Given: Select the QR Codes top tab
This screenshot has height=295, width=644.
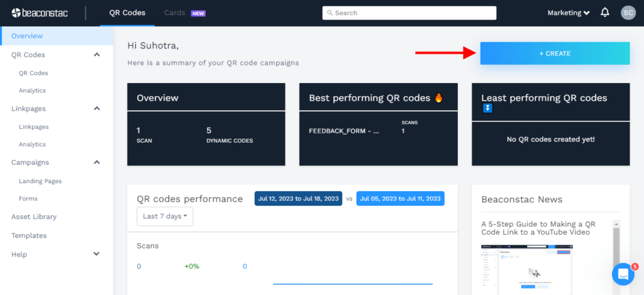Looking at the screenshot, I should click(x=127, y=13).
